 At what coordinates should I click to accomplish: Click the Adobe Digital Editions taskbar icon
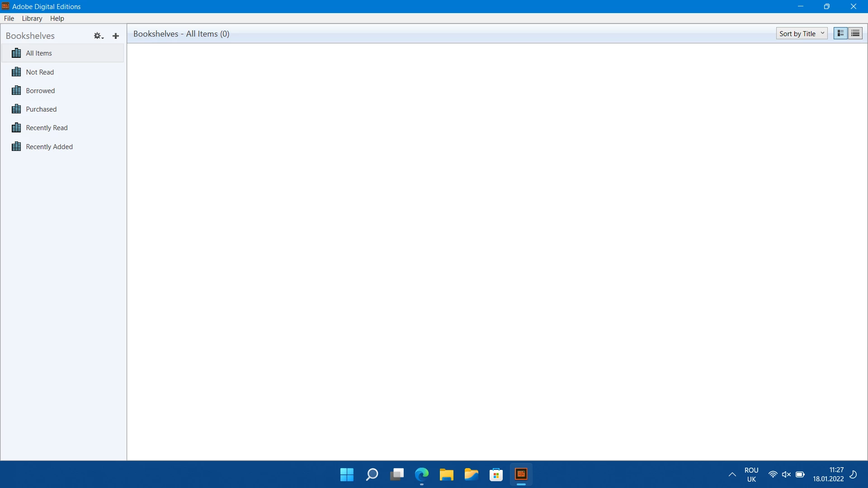(521, 474)
